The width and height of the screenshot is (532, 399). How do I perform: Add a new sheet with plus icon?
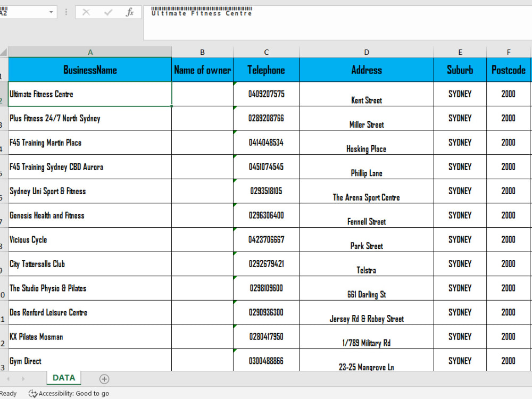pyautogui.click(x=104, y=379)
